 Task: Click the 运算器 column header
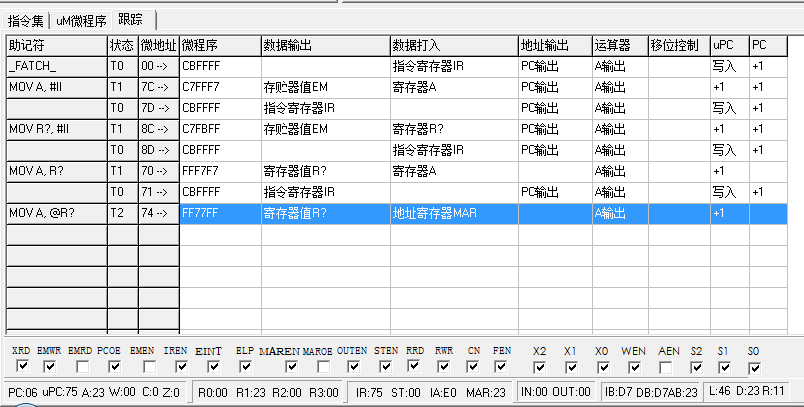pos(619,46)
